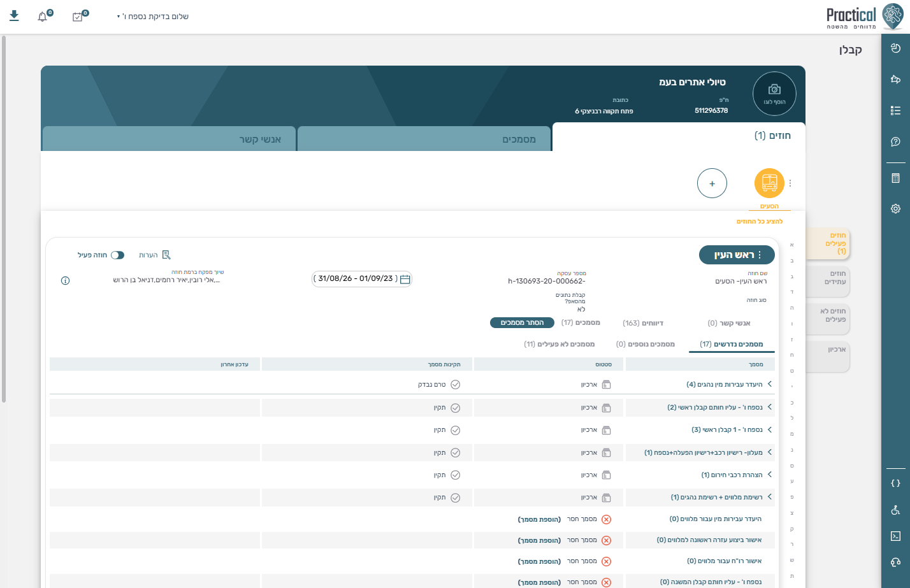Click הוספת מסמך in אישור רו"ח עבור מלווים row
The image size is (910, 588).
(x=539, y=562)
